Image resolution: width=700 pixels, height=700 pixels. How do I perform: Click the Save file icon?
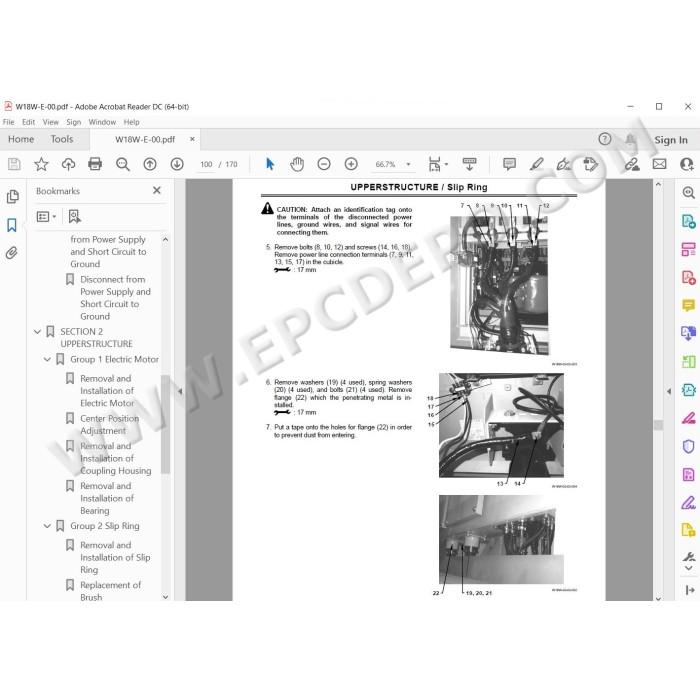[14, 164]
